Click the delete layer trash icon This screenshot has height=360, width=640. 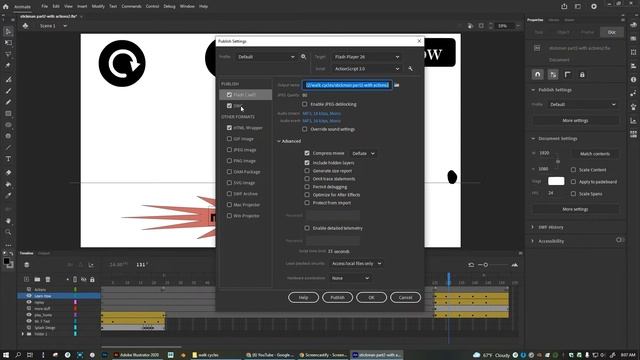tap(48, 279)
